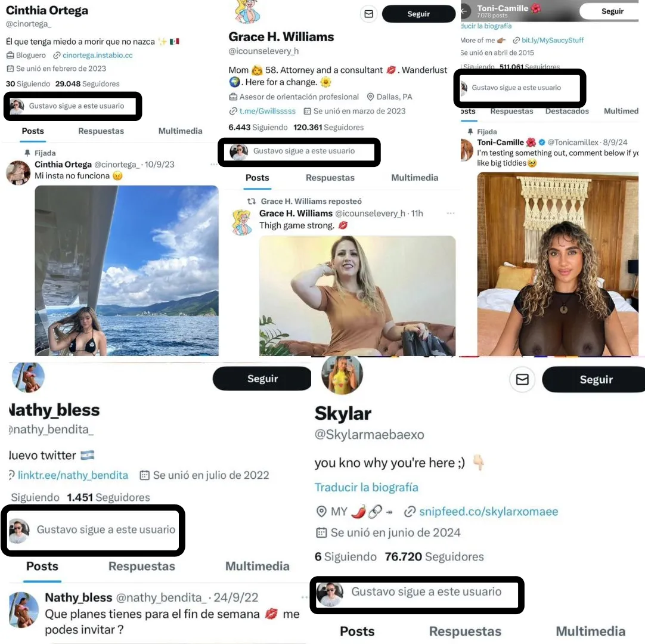Click Grace H. Williams cartoon avatar in post

[242, 222]
